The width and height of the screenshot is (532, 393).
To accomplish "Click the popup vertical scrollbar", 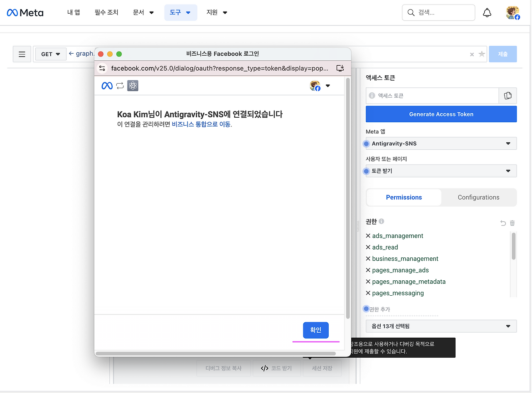I will pos(348,198).
